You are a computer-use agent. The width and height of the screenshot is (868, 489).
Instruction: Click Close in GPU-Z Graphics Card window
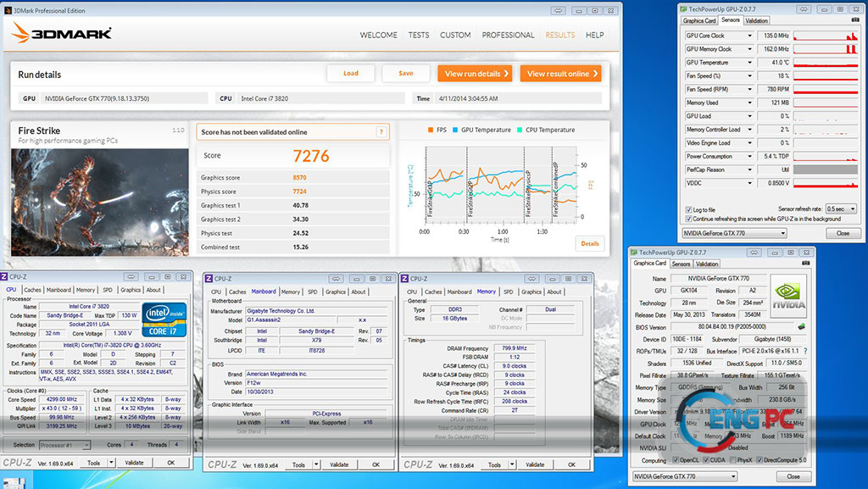793,475
